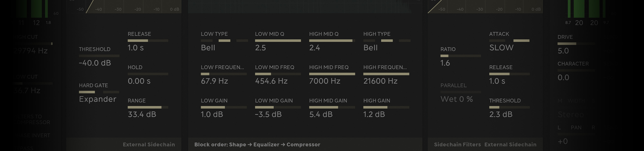This screenshot has height=151, width=644.
Task: Adjust the compressor Ratio slider
Action: click(x=460, y=56)
